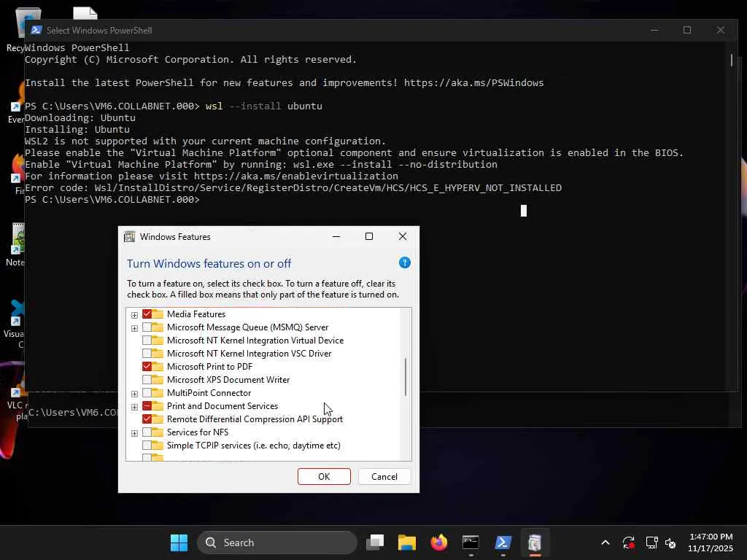
Task: Click Cancel in Windows Features
Action: click(x=384, y=477)
